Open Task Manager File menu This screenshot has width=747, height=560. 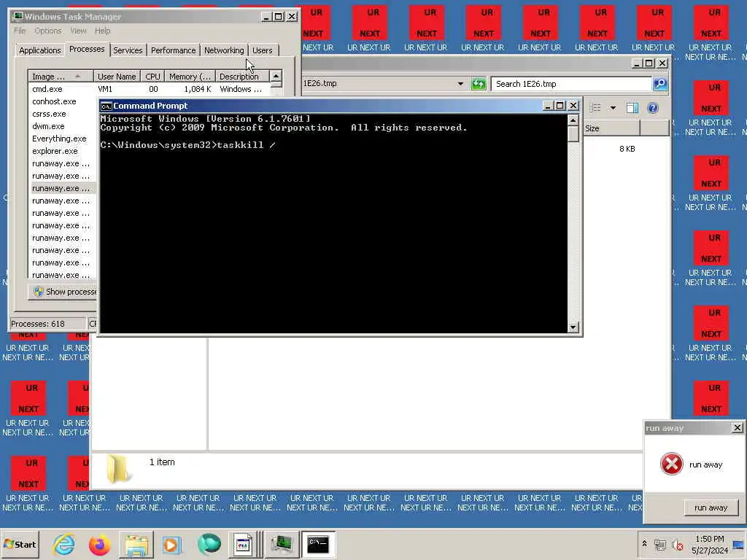tap(20, 31)
